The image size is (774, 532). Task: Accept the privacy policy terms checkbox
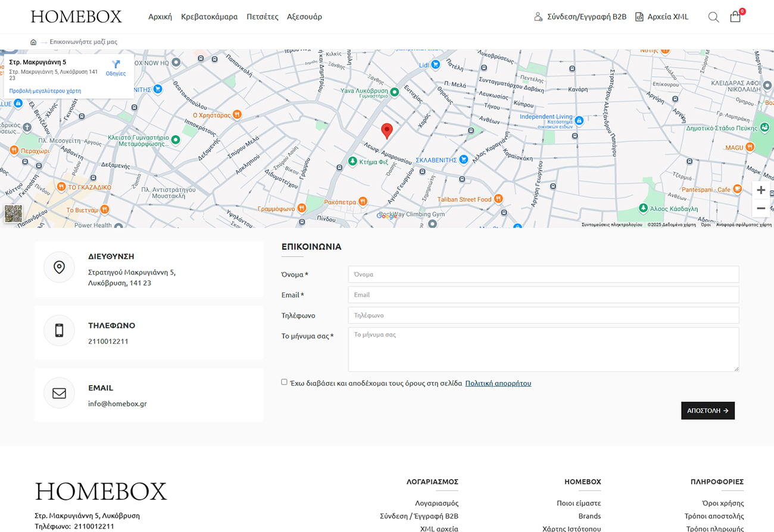284,382
